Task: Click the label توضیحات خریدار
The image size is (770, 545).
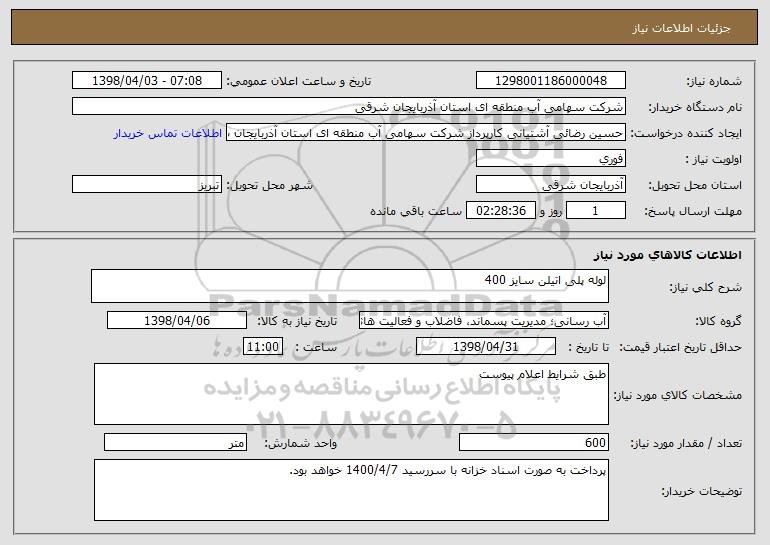Action: click(x=702, y=491)
